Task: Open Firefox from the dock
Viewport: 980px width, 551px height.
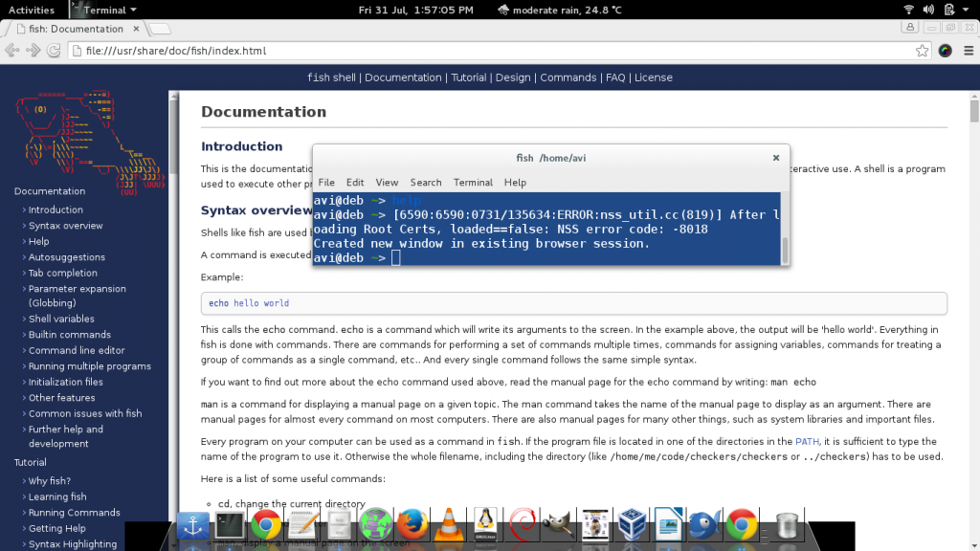Action: click(411, 524)
